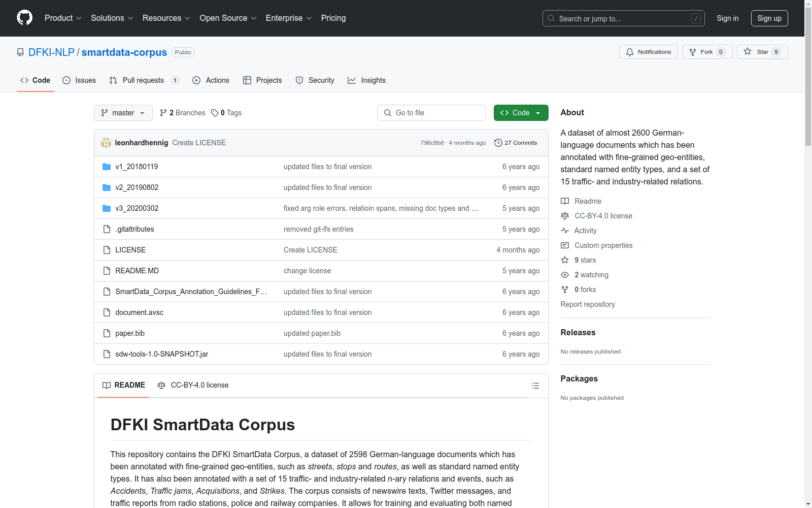View the 27 Commits history

tap(516, 143)
